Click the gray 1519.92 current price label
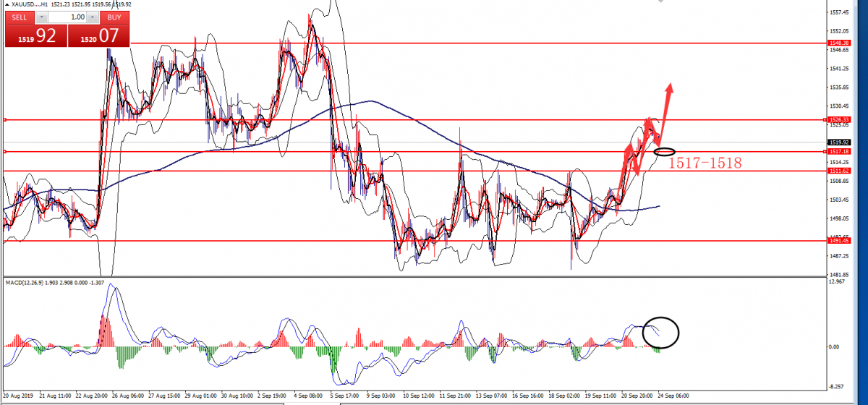The height and width of the screenshot is (405, 868). tap(840, 142)
